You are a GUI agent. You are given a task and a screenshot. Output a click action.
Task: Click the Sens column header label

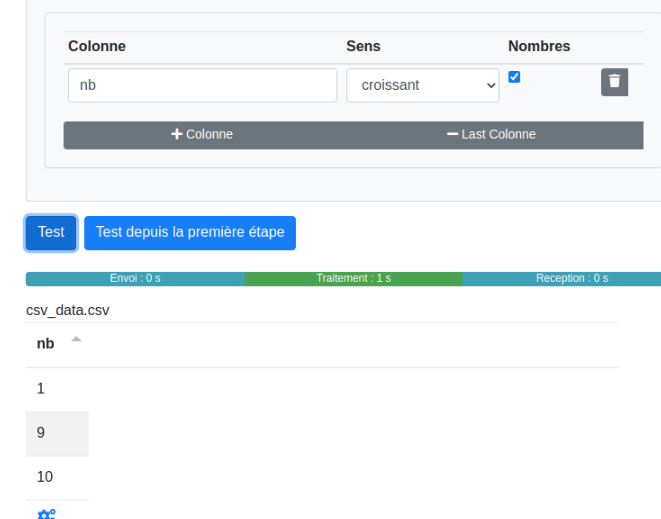click(363, 46)
